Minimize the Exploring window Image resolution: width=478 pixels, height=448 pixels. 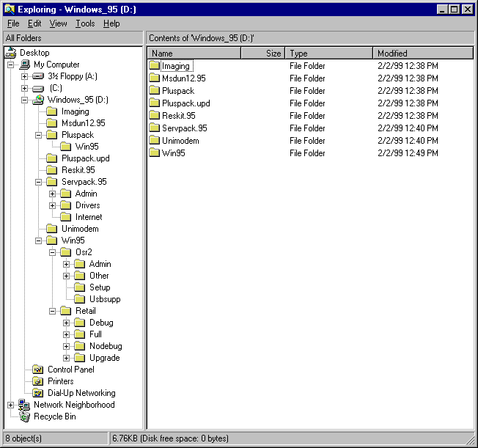442,10
